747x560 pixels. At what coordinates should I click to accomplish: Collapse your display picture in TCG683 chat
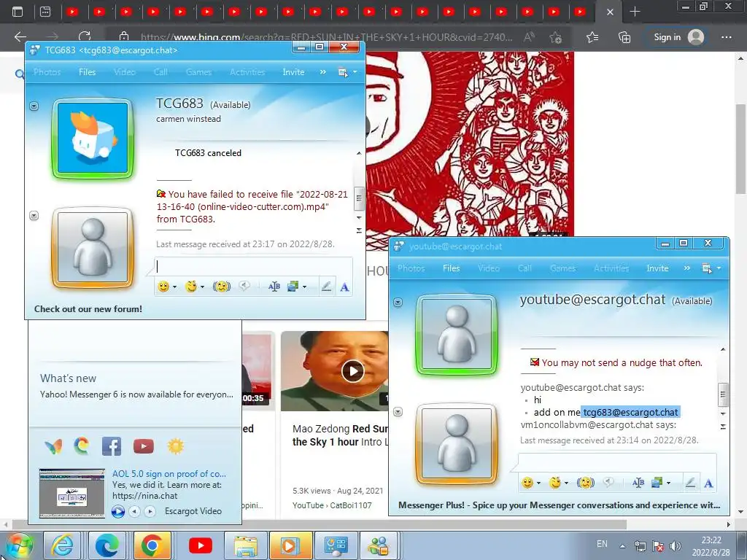click(x=34, y=216)
